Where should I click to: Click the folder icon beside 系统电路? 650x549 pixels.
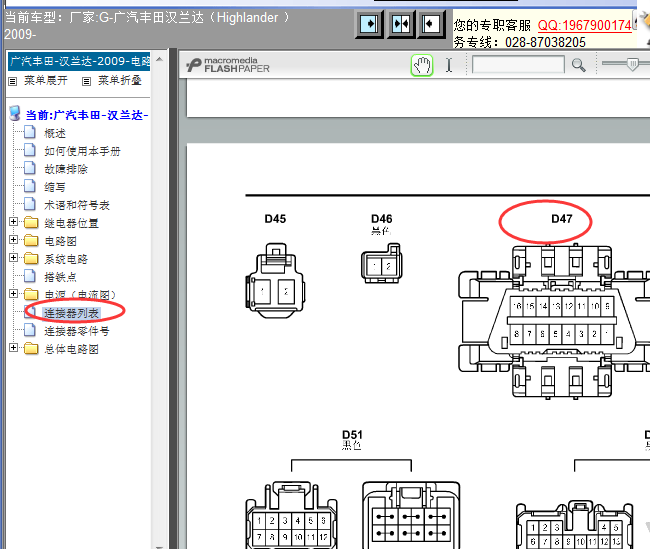[x=31, y=259]
